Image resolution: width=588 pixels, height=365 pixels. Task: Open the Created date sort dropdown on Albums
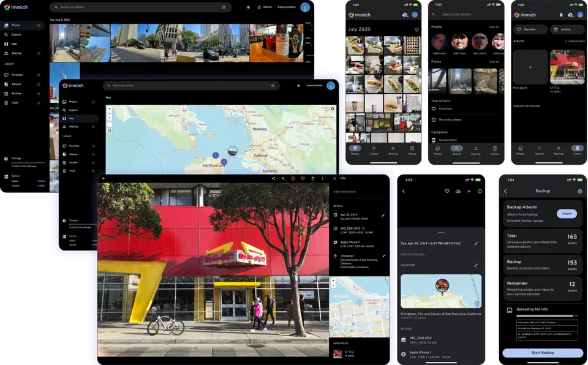tap(576, 40)
